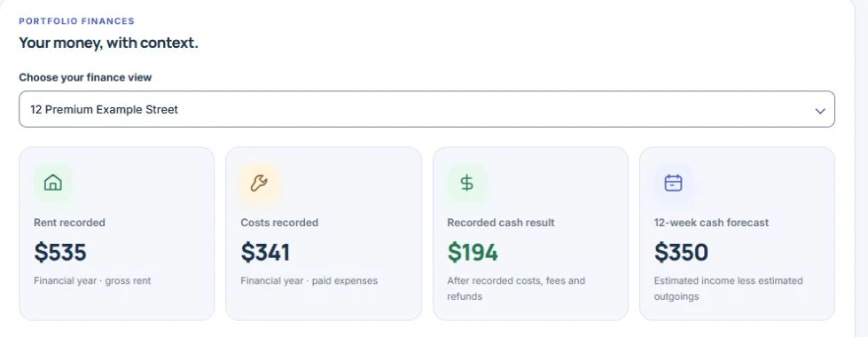The image size is (868, 337).
Task: Click the dollar sign icon on Recorded cash result card
Action: [466, 183]
